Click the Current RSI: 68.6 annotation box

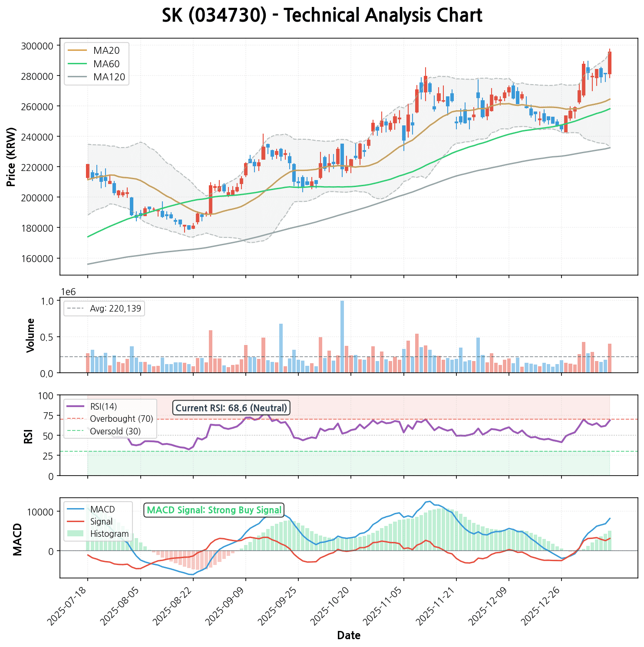coord(231,408)
